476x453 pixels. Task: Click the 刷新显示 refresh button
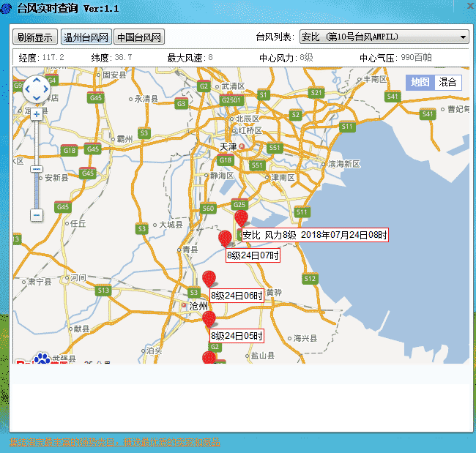tap(35, 37)
